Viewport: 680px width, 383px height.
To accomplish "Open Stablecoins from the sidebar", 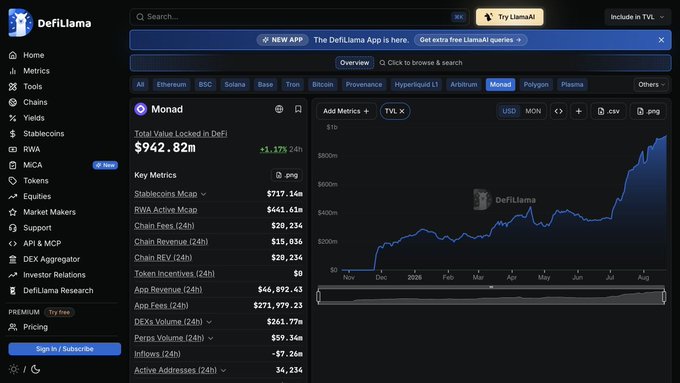I will 43,133.
